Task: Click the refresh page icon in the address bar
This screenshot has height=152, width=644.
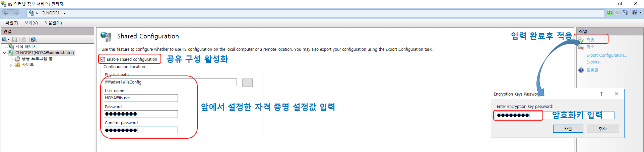Action: pos(610,13)
